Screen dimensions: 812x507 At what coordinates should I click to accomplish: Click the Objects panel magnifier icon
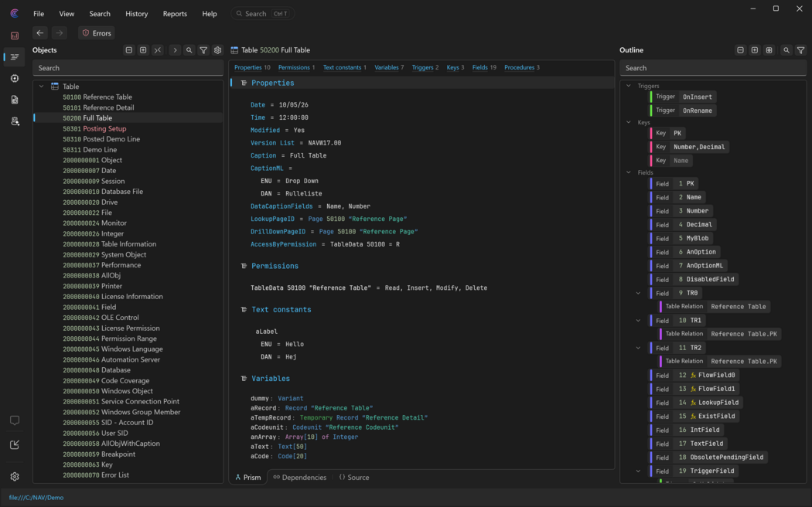pyautogui.click(x=189, y=50)
